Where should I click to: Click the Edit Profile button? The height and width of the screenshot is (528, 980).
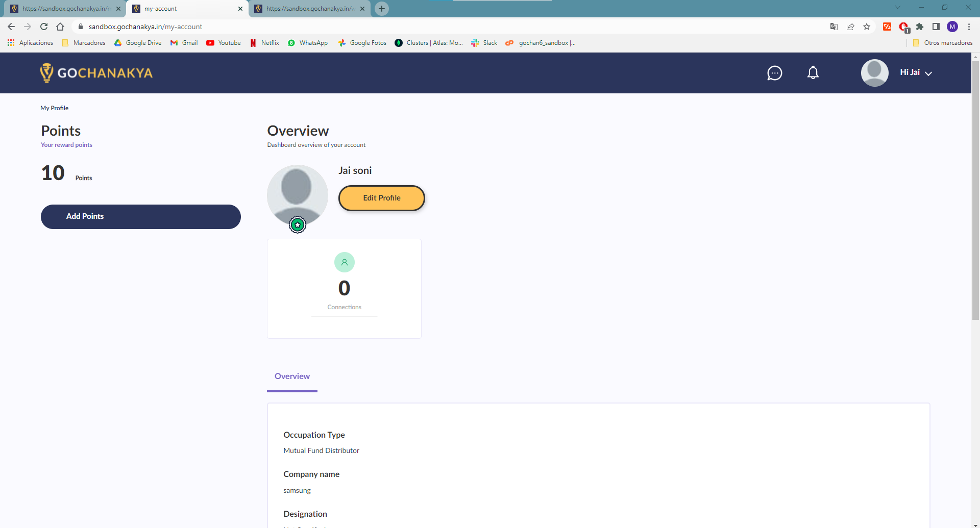[x=382, y=198]
